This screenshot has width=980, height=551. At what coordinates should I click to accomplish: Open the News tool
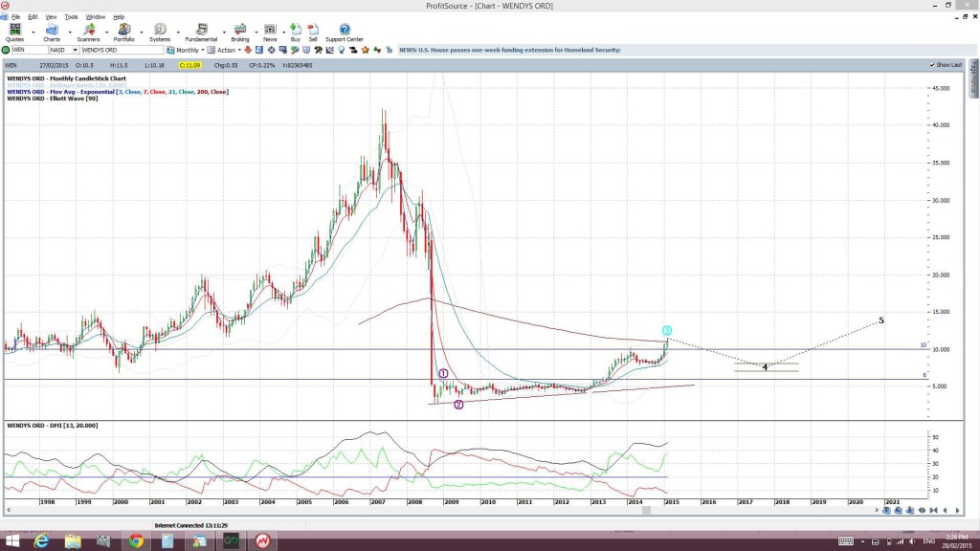[270, 33]
